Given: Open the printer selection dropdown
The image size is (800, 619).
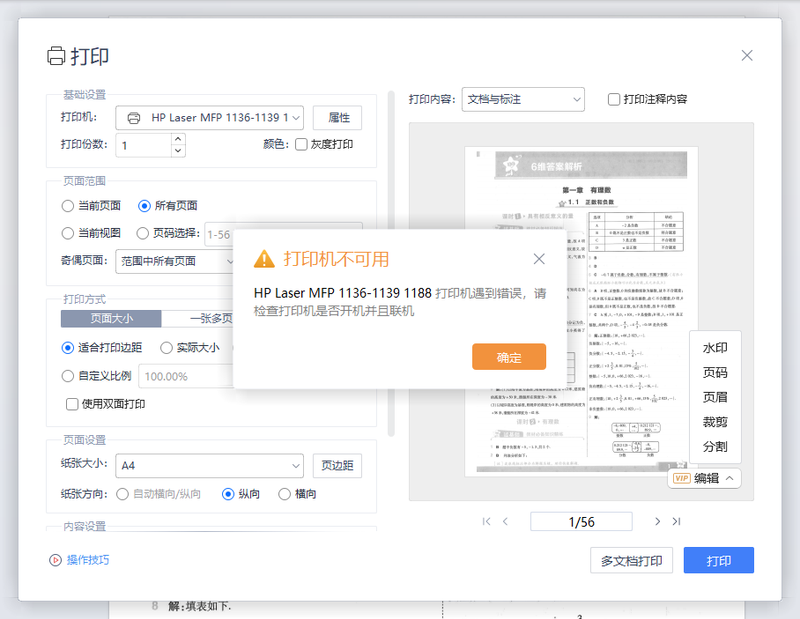Looking at the screenshot, I should tap(209, 118).
